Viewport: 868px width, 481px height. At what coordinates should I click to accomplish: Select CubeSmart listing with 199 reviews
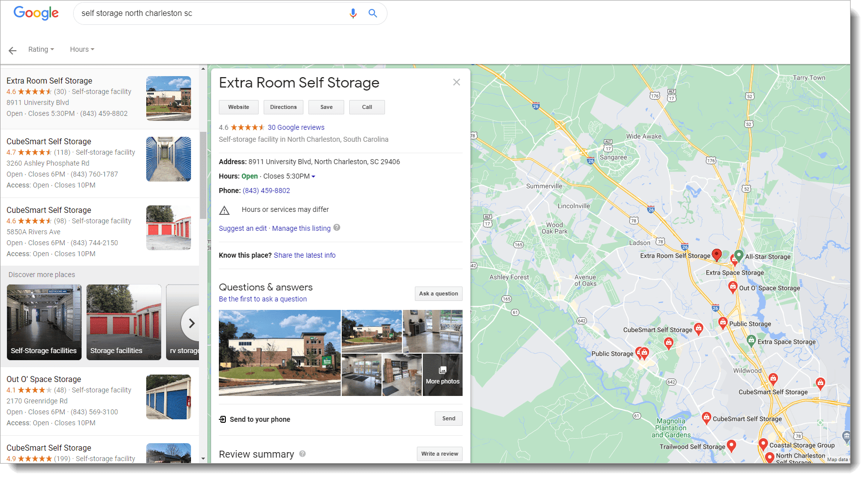(49, 448)
